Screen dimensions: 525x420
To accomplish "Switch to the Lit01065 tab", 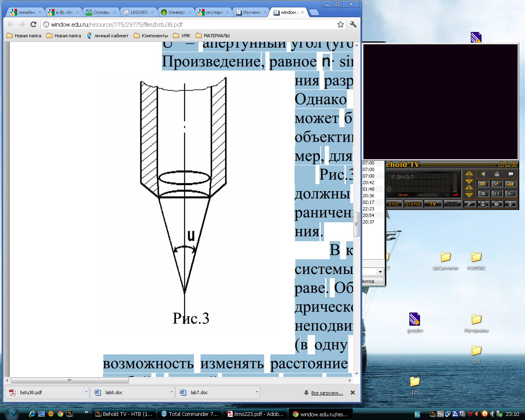I will point(138,12).
